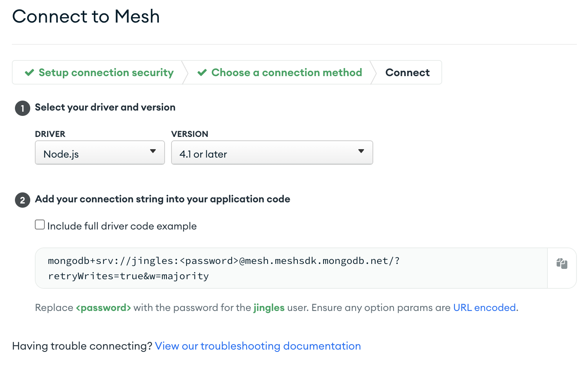588x371 pixels.
Task: Click the Node.js dropdown arrow icon
Action: coord(153,151)
